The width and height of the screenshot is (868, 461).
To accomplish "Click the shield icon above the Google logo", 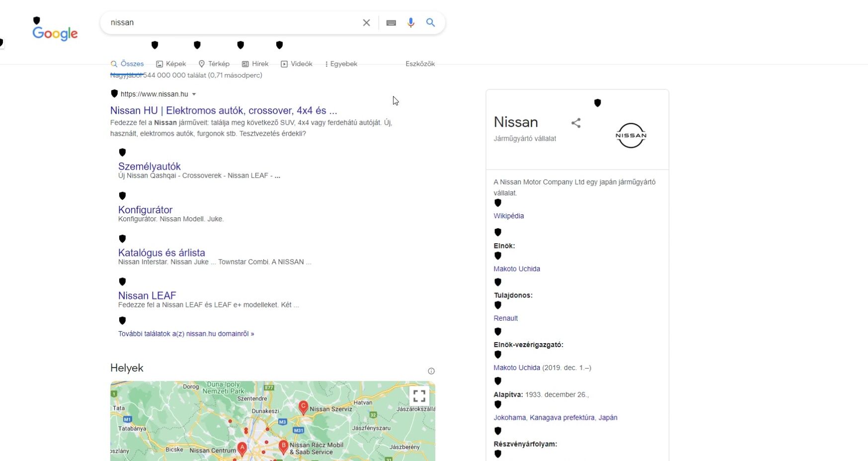I will 36,20.
